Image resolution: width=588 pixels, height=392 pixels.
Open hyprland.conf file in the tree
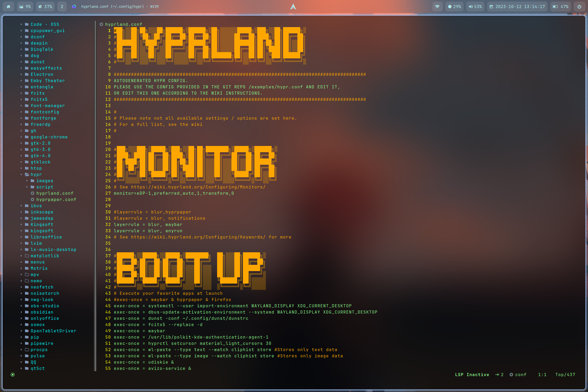[x=55, y=193]
